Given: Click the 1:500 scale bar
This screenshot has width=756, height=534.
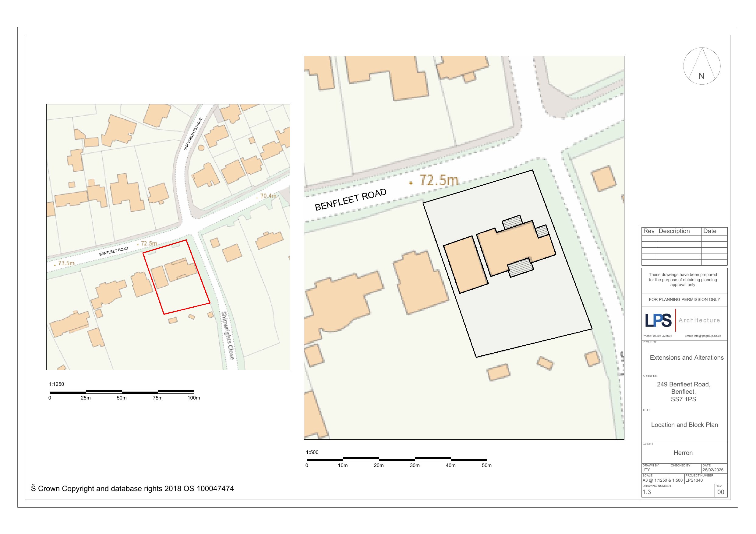Looking at the screenshot, I should [397, 459].
